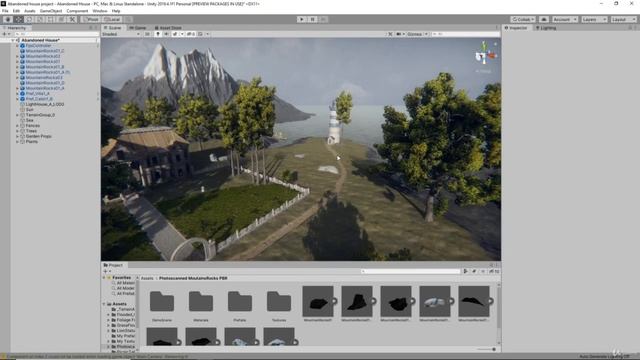This screenshot has height=360, width=640.
Task: Toggle the Pivot/Center handle position button
Action: [91, 19]
